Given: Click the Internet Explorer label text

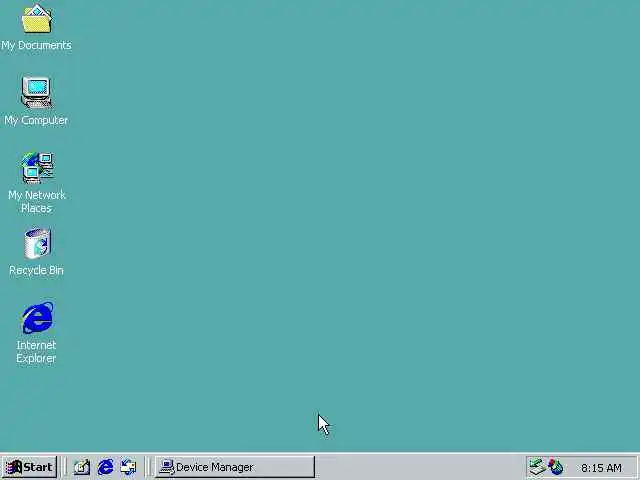Looking at the screenshot, I should pyautogui.click(x=36, y=351).
